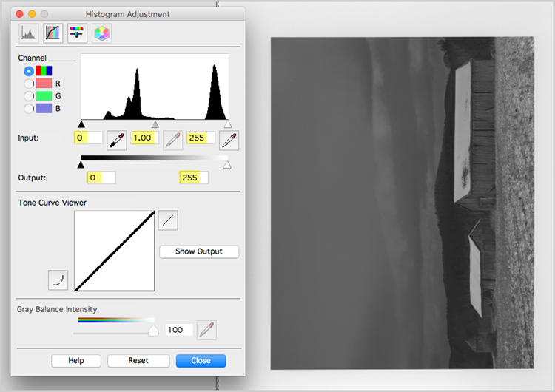555x392 pixels.
Task: Select the combined RGB channel radio button
Action: 29,71
